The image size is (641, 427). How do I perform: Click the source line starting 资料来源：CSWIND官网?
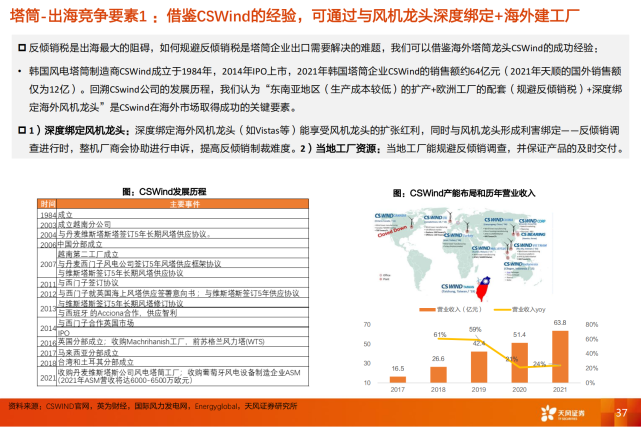tap(152, 406)
